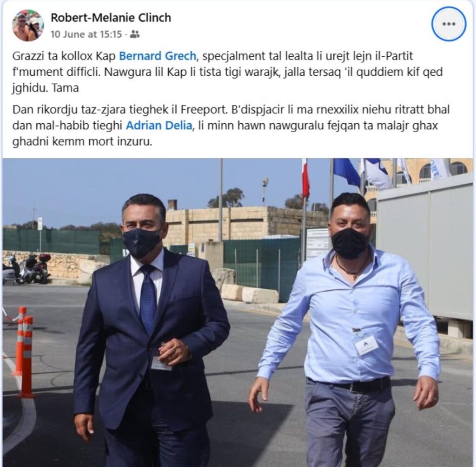Click the blue EU flag in photo
Image resolution: width=476 pixels, height=467 pixels.
tap(347, 173)
